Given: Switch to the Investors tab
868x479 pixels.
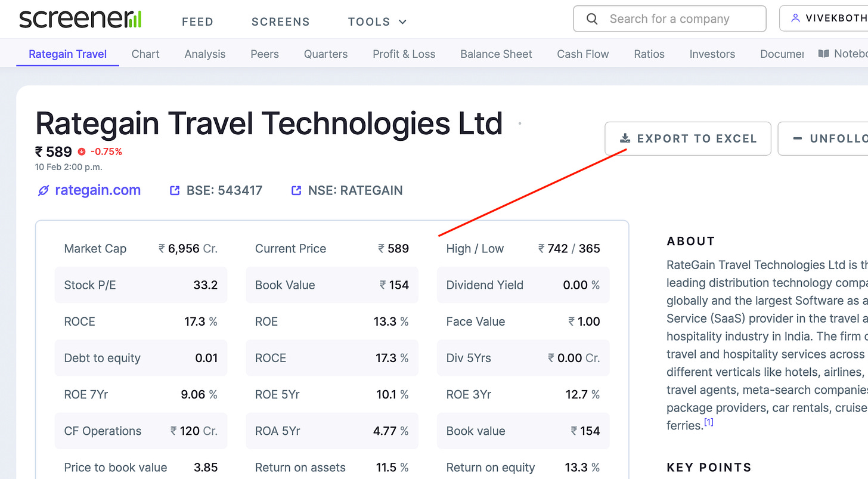Looking at the screenshot, I should [x=712, y=54].
